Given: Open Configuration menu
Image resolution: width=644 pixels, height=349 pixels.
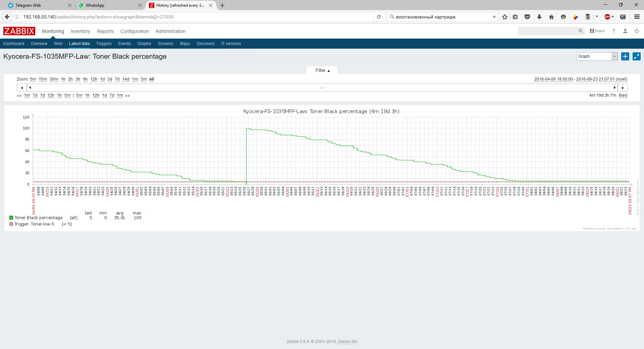Looking at the screenshot, I should (x=135, y=31).
